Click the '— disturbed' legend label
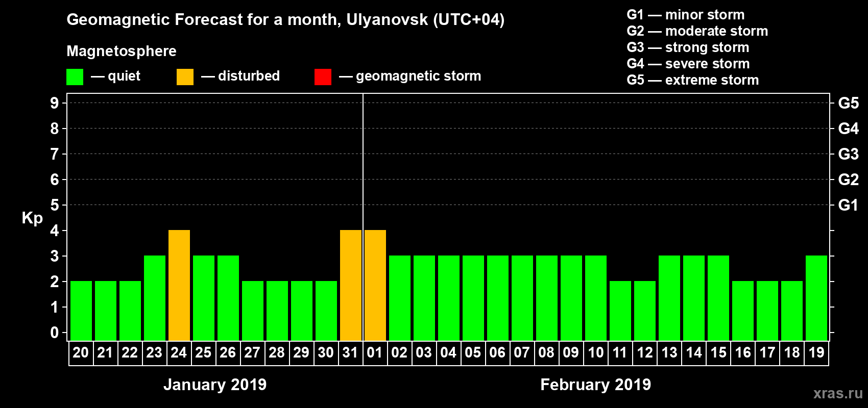This screenshot has width=868, height=408. tap(240, 76)
